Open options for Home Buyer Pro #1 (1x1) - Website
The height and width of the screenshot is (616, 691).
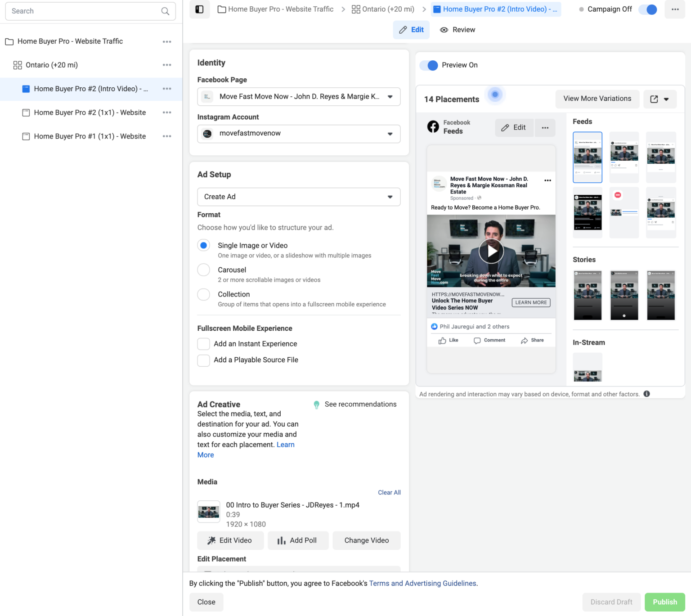pos(167,136)
